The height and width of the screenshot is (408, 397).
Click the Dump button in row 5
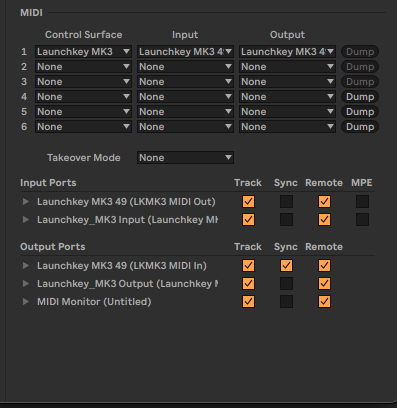360,112
